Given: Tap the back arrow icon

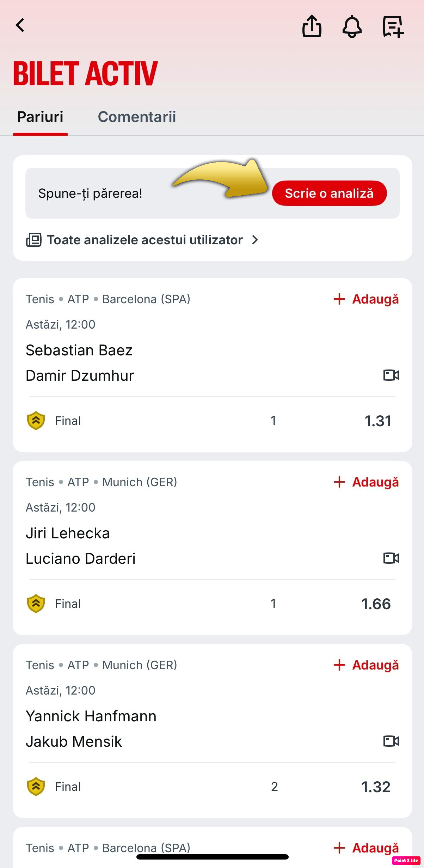Looking at the screenshot, I should [20, 25].
